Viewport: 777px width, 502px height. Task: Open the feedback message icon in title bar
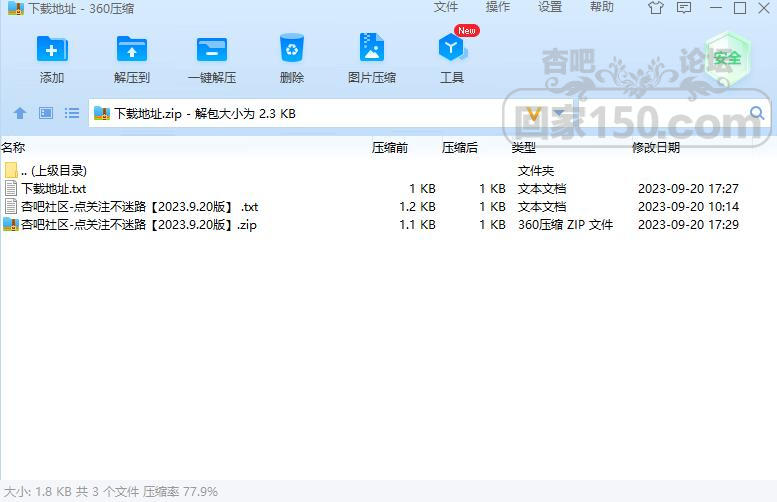tap(684, 9)
